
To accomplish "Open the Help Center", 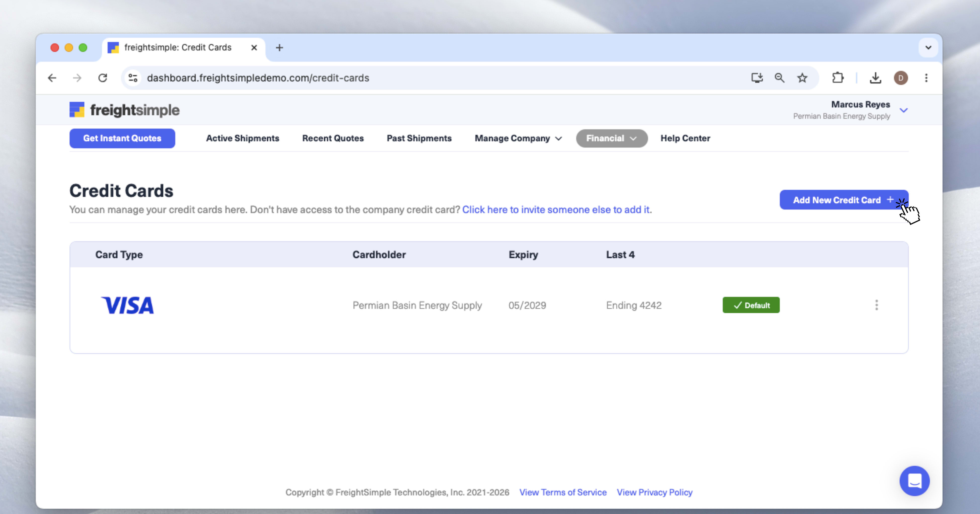I will coord(685,138).
